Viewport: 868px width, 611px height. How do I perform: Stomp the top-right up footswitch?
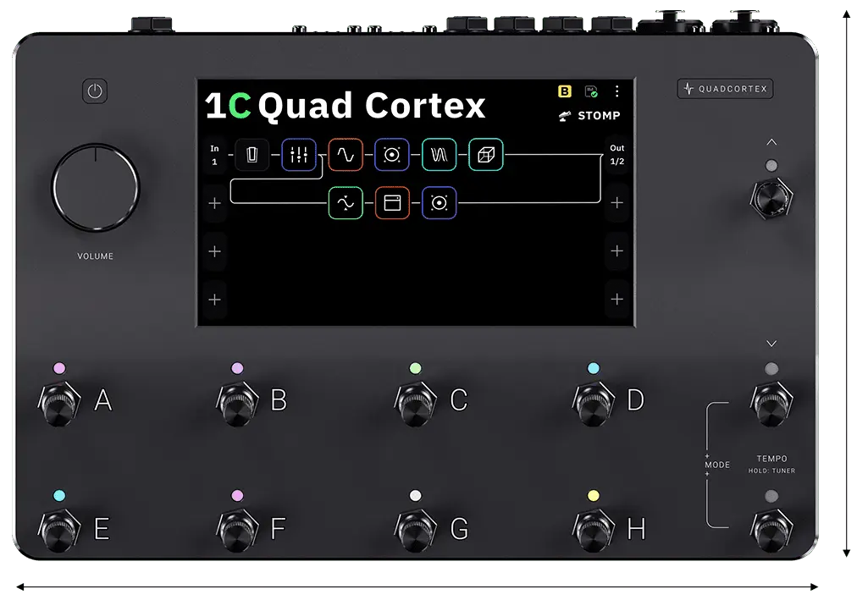tap(771, 198)
